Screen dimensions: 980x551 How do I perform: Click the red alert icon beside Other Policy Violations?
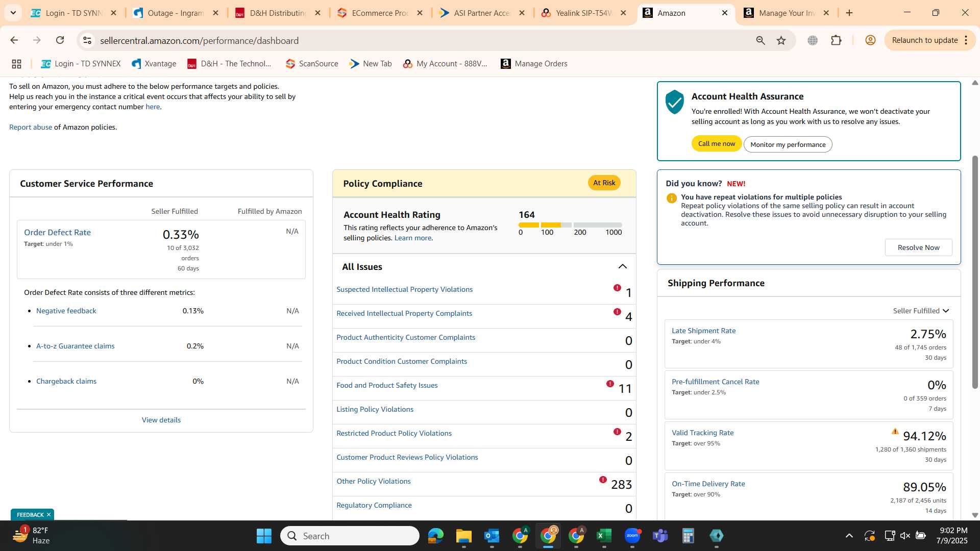[603, 480]
